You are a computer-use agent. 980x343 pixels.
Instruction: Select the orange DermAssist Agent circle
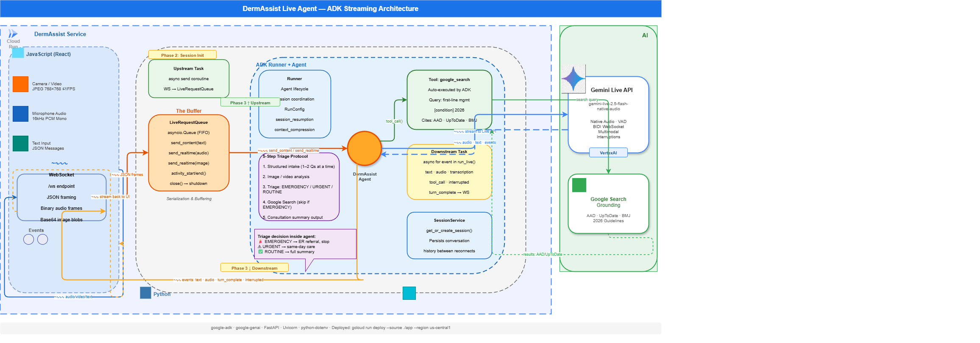(365, 148)
